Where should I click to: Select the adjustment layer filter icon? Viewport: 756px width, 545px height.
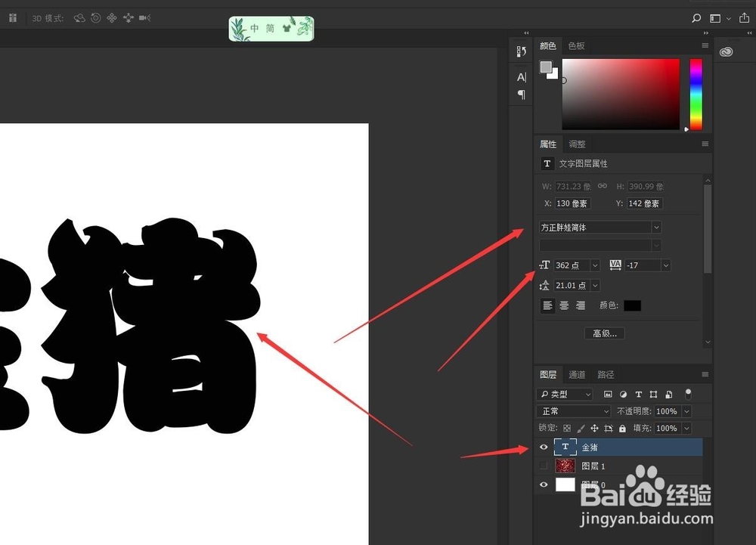tap(624, 394)
